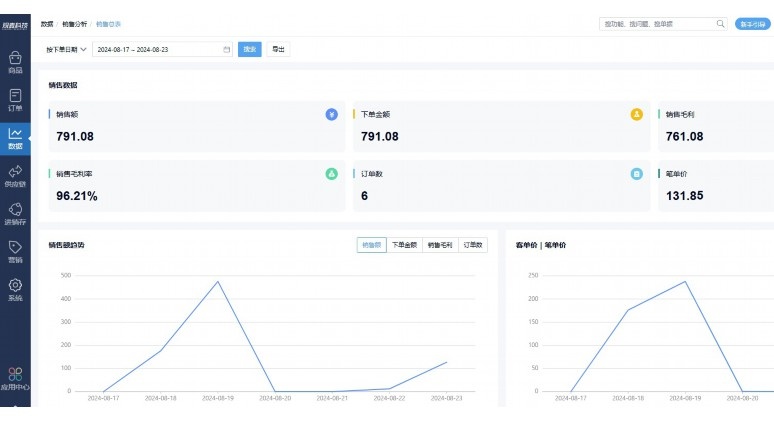Click the calendar icon in date range
774x421 pixels.
pyautogui.click(x=227, y=49)
